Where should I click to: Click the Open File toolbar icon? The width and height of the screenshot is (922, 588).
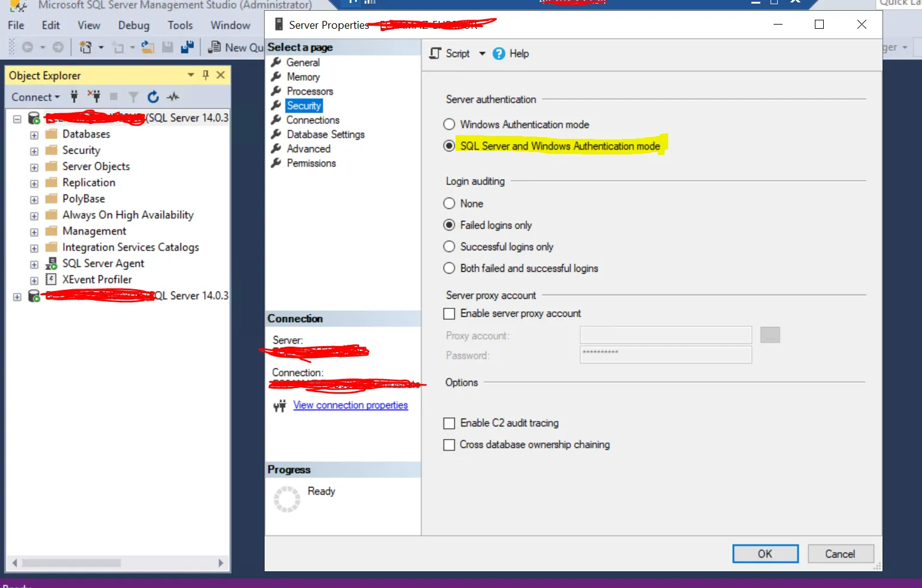148,47
